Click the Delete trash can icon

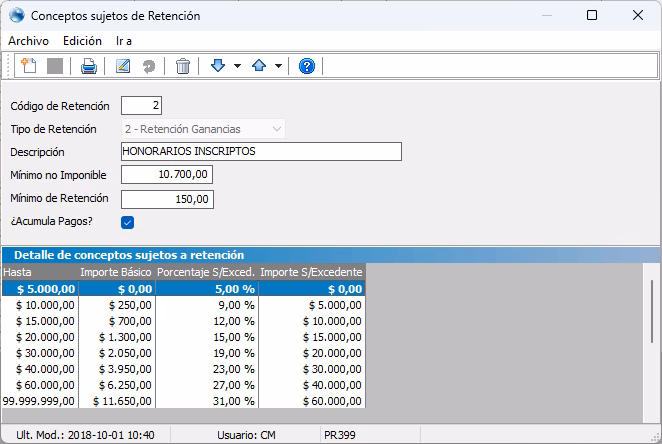183,66
